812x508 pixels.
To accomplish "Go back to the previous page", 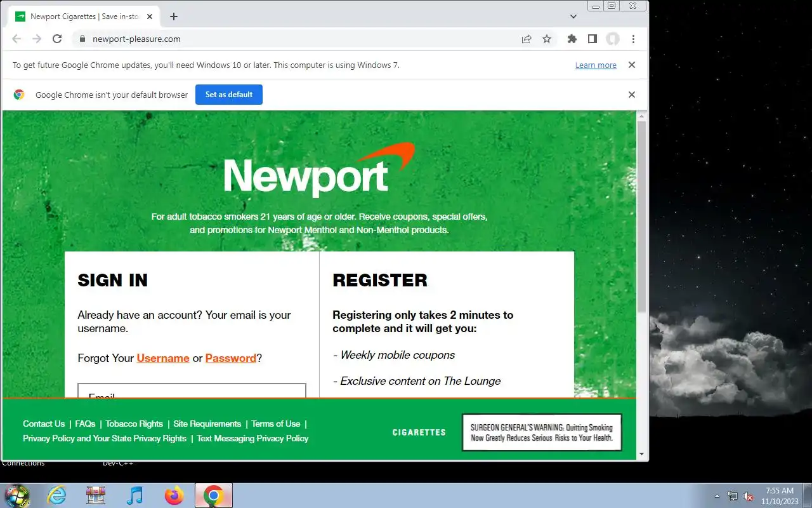I will tap(16, 39).
